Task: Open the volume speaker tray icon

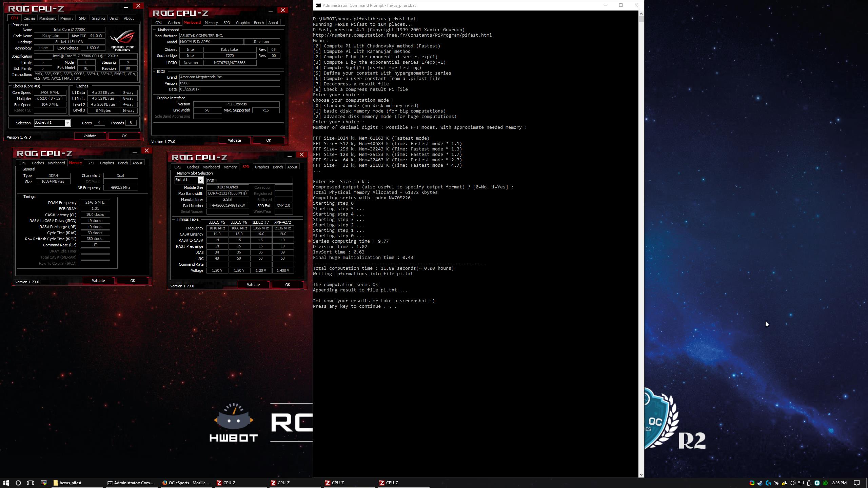Action: [x=792, y=483]
